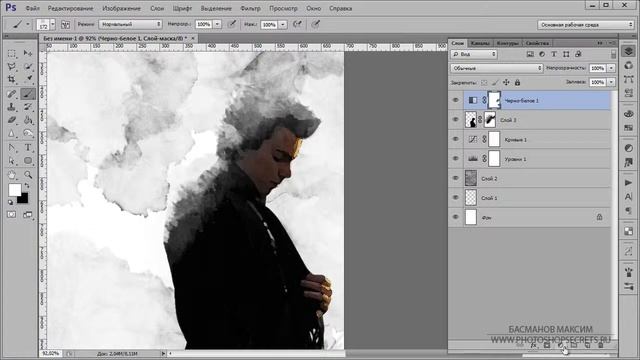Screen dimensions: 640x360
Task: Open the layer filter Вид dropdown
Action: pyautogui.click(x=474, y=54)
